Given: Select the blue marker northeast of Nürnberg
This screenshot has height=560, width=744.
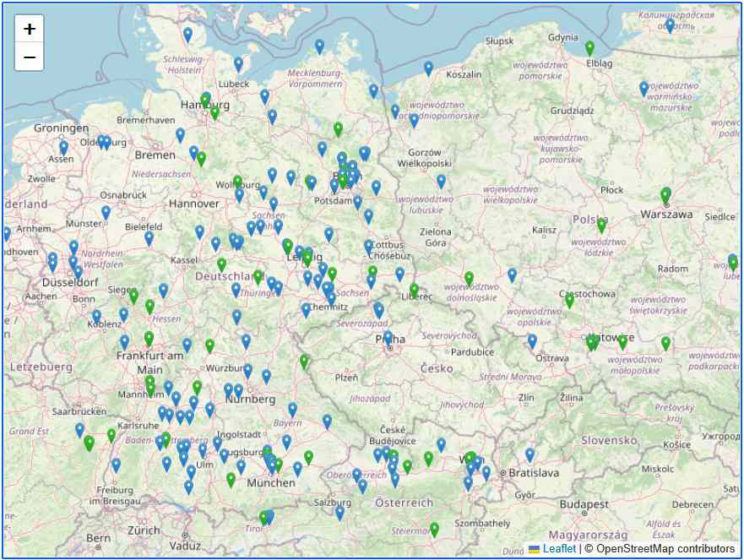Looking at the screenshot, I should pyautogui.click(x=266, y=378).
